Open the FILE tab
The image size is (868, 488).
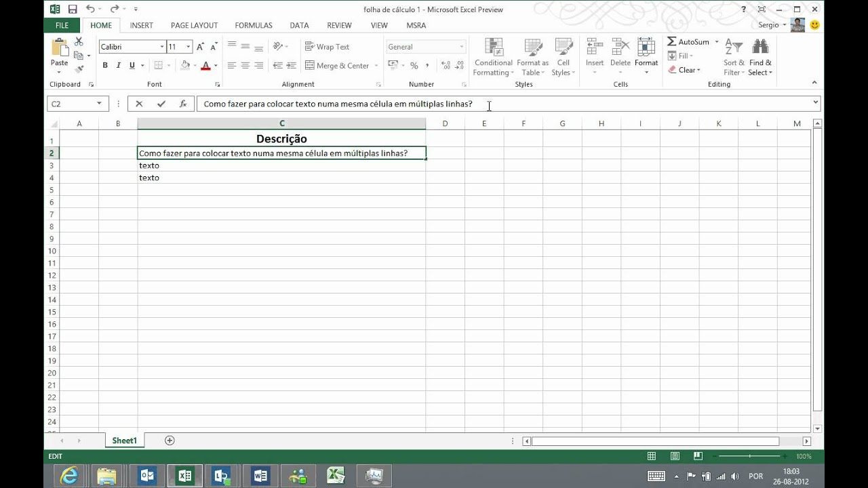click(62, 25)
